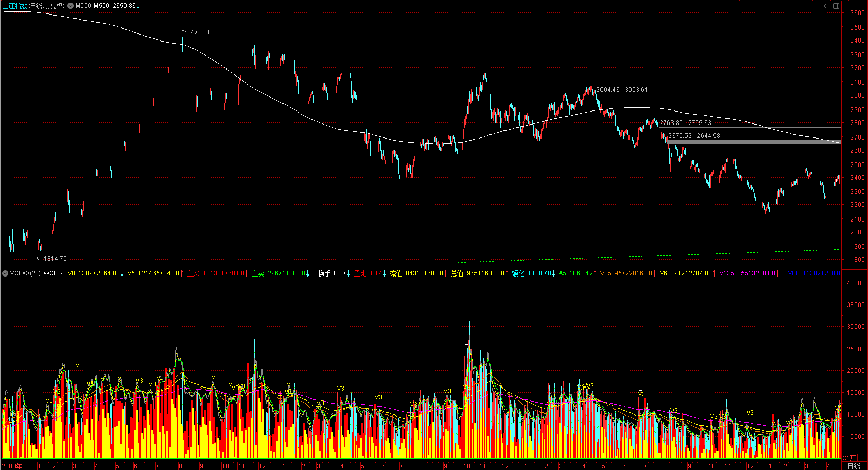
Task: Click the X1万 volume unit box
Action: 849,458
